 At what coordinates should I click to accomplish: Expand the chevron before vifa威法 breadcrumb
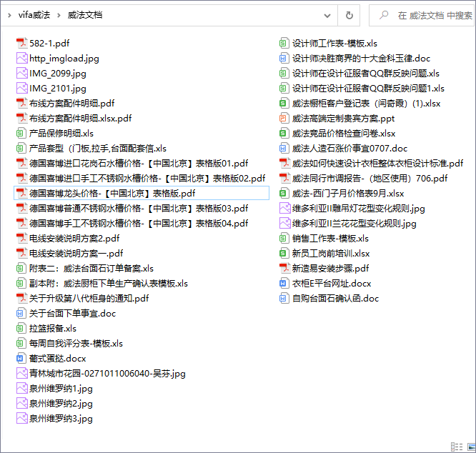click(9, 15)
